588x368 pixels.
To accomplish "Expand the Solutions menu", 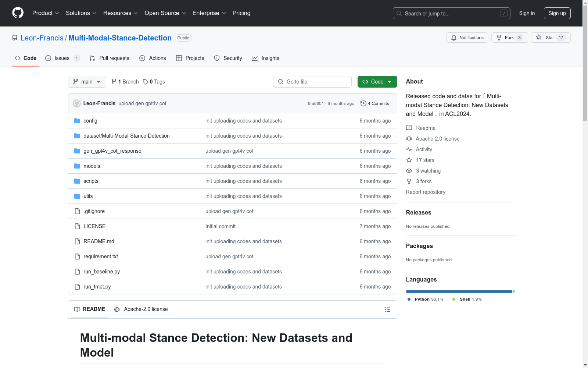I will pyautogui.click(x=81, y=13).
